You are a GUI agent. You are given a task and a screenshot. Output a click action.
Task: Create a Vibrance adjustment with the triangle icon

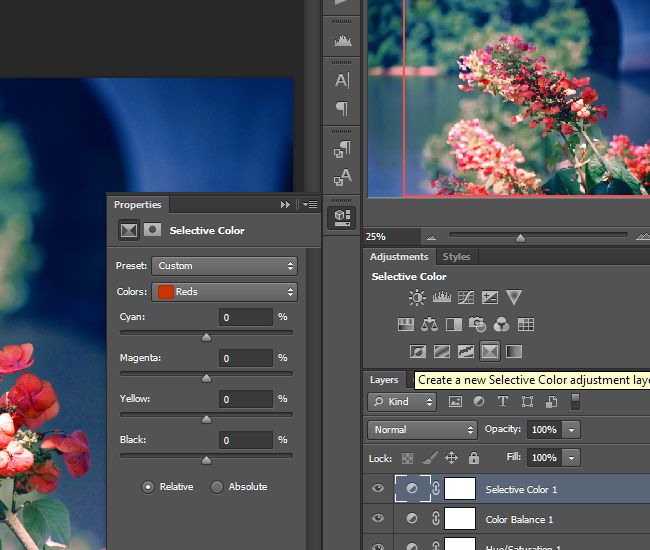point(514,297)
